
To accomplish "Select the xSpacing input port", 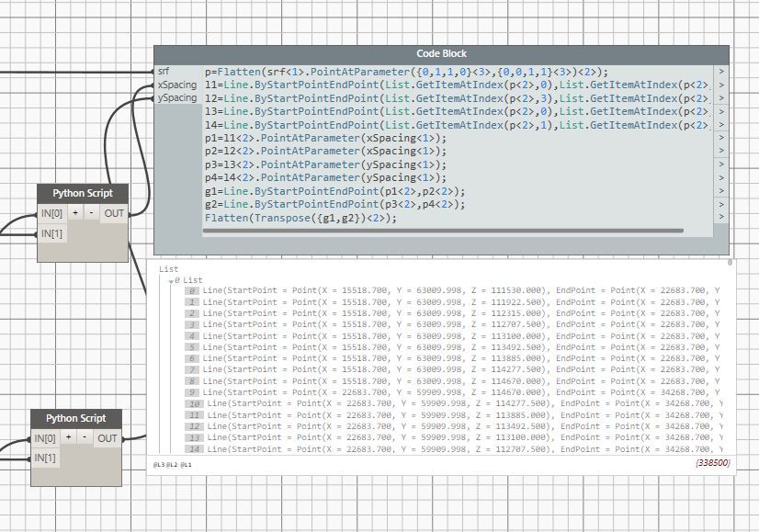I will coord(176,85).
